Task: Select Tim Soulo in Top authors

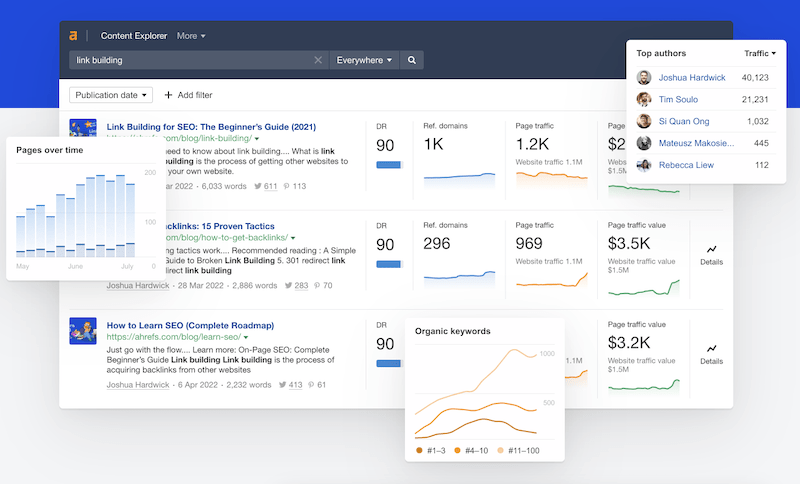Action: [x=678, y=99]
